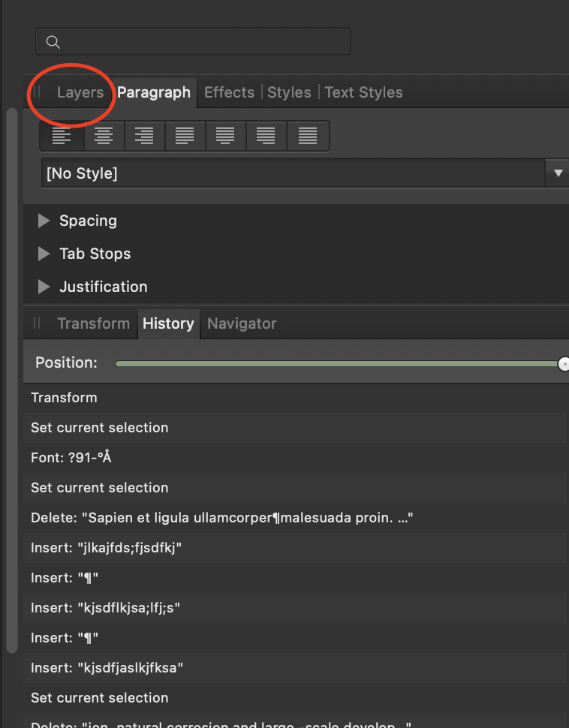Click the search magnifier icon

pos(53,42)
